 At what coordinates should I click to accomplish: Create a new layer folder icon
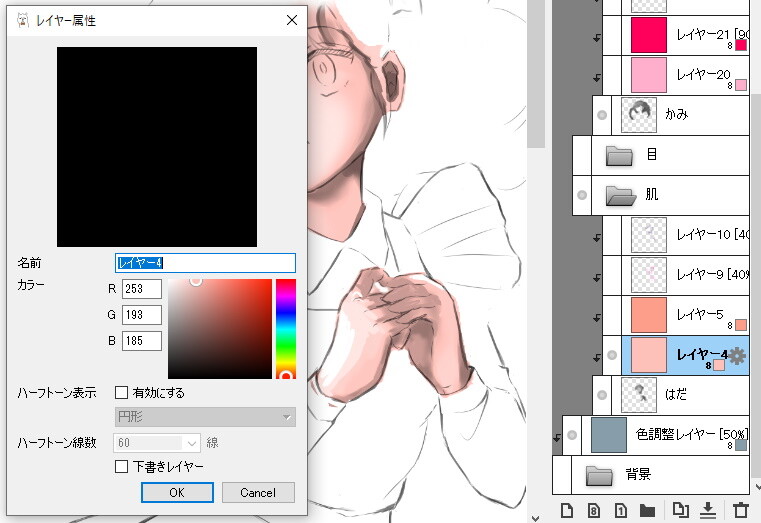647,510
